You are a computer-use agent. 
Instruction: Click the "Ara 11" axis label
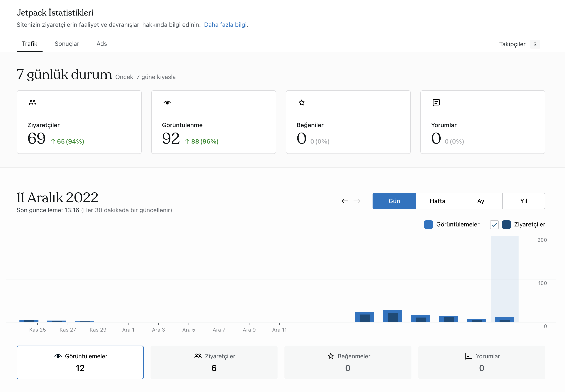(x=279, y=330)
